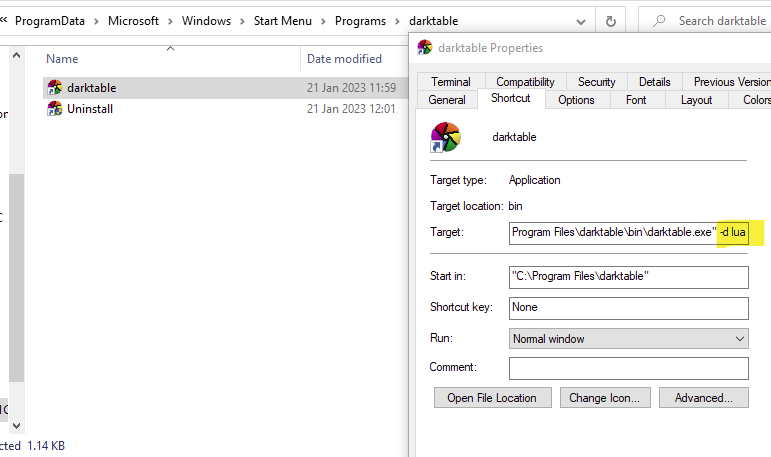Image resolution: width=771 pixels, height=457 pixels.
Task: Click Windows in the breadcrumb path
Action: point(206,21)
